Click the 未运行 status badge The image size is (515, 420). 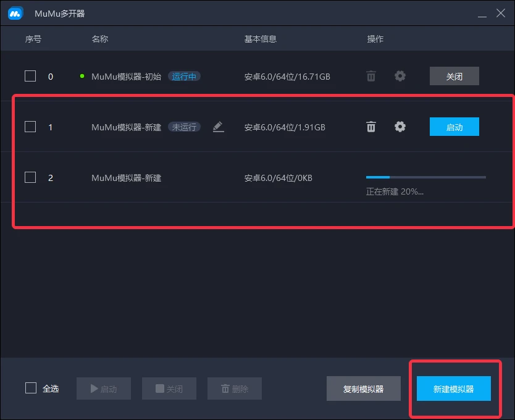[x=185, y=127]
